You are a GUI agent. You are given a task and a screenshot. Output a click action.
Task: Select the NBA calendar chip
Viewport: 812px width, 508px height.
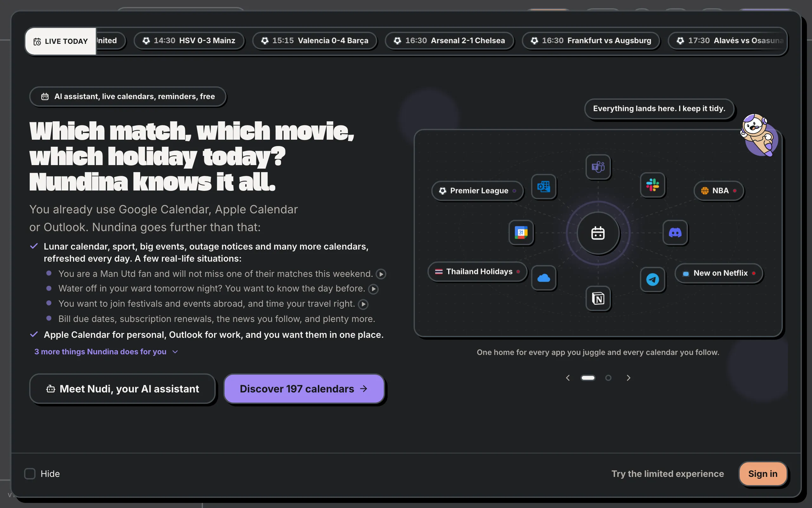(718, 190)
